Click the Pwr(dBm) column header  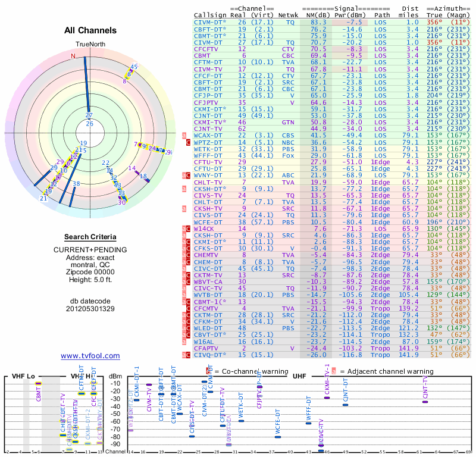point(350,15)
